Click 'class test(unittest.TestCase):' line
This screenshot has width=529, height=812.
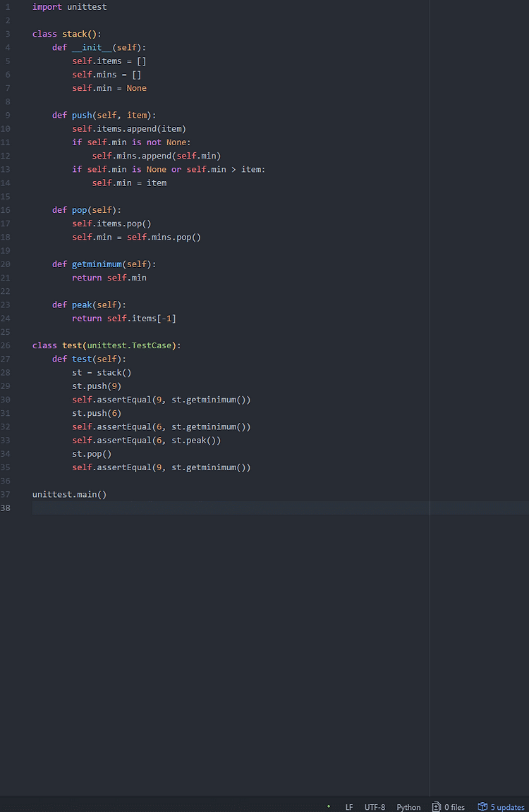tap(107, 345)
